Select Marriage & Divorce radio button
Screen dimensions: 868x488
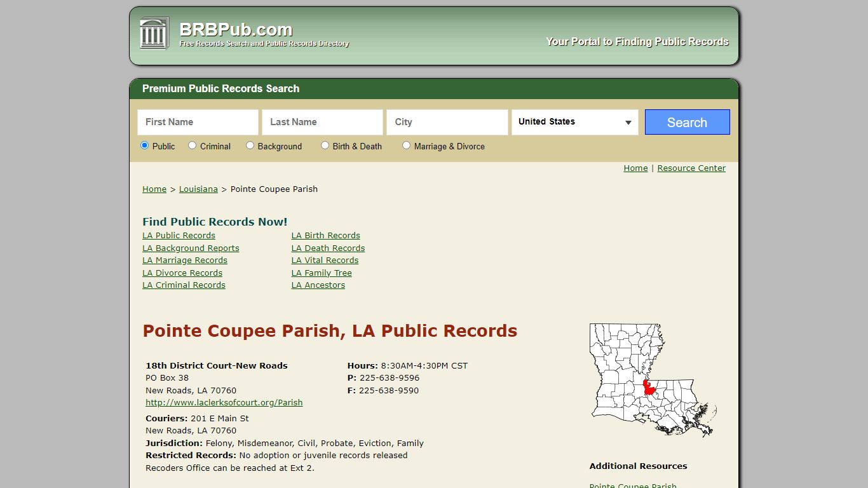(x=406, y=146)
